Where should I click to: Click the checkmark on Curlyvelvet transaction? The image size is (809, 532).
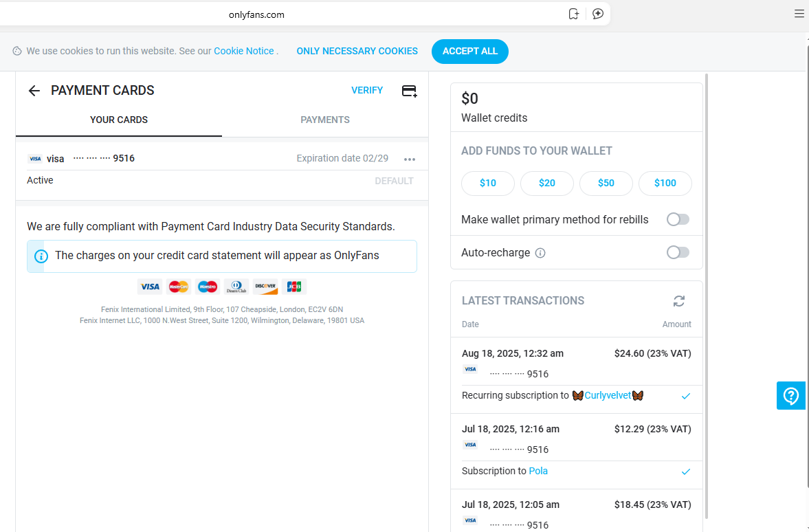click(x=686, y=397)
